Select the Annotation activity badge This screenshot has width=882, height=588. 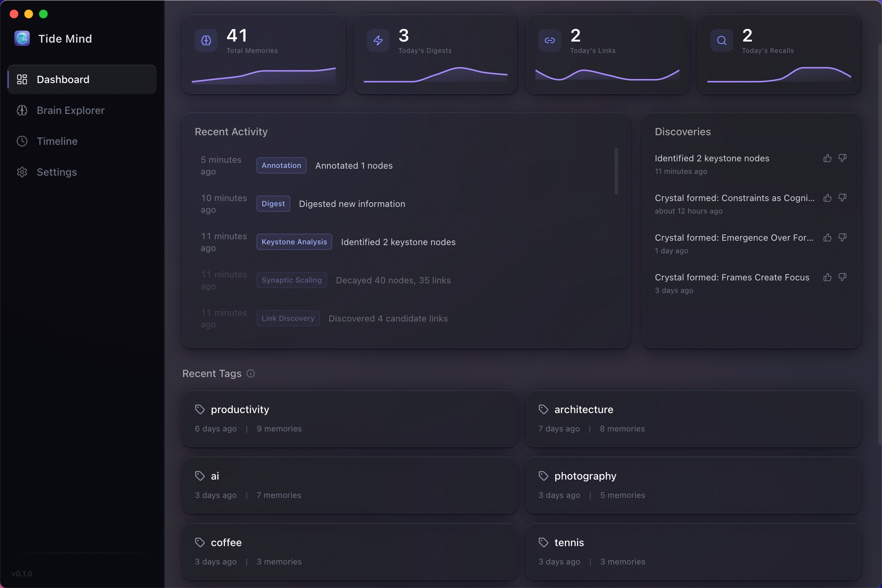click(281, 165)
